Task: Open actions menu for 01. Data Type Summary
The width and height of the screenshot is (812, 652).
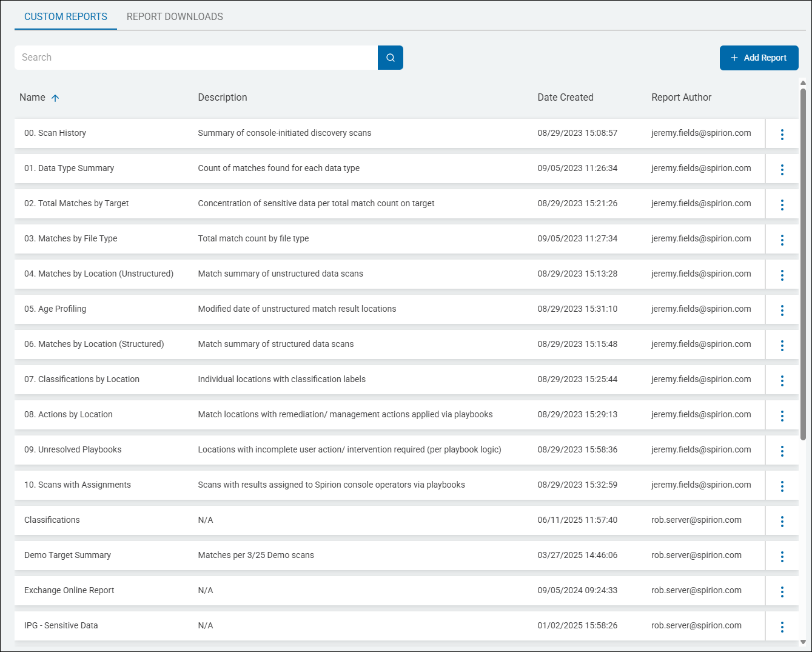Action: coord(782,168)
